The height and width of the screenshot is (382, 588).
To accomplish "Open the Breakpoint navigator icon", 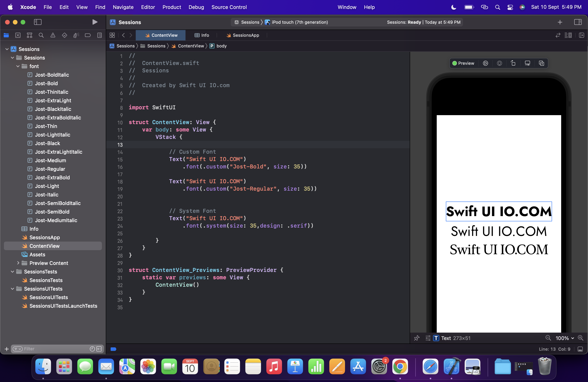I will point(88,35).
